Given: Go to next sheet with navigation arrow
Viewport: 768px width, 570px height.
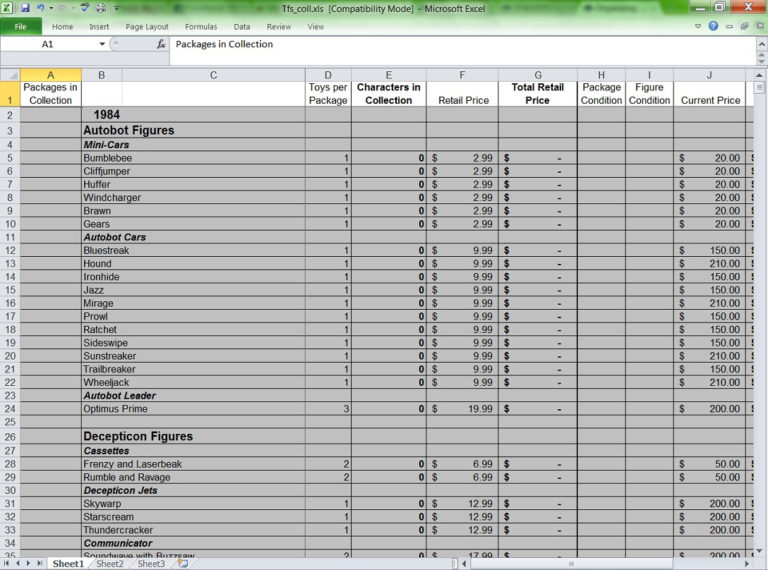Looking at the screenshot, I should coord(28,564).
